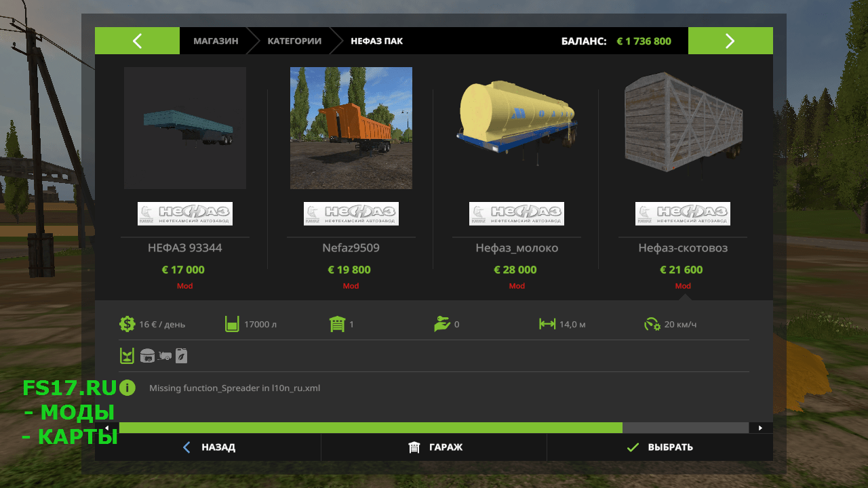The width and height of the screenshot is (868, 488).
Task: Open МАГАЗИН breadcrumb
Action: click(x=216, y=41)
